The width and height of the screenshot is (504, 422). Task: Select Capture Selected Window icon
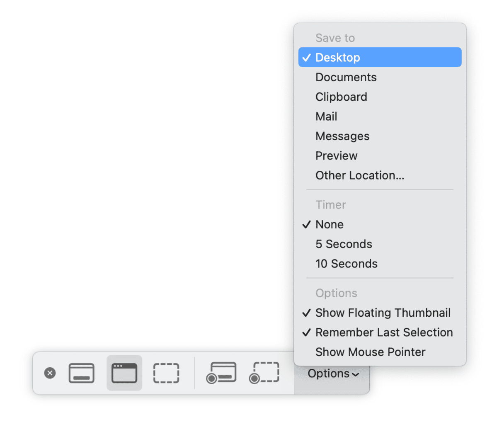point(124,373)
